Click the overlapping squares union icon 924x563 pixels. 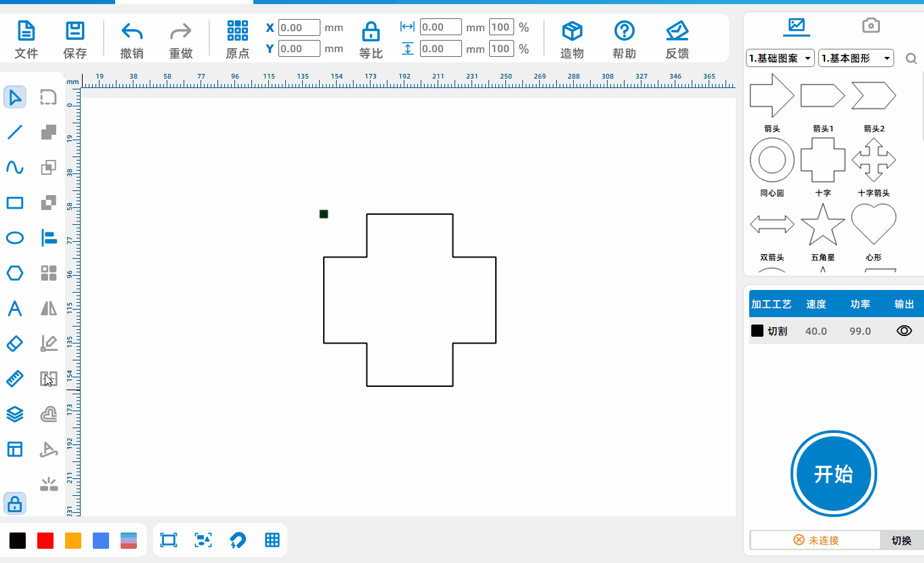point(48,132)
